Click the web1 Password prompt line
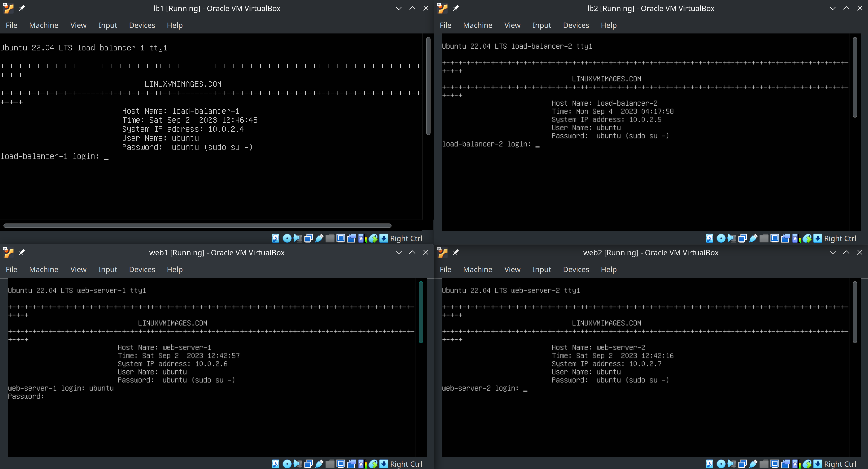This screenshot has height=469, width=868. click(x=26, y=396)
